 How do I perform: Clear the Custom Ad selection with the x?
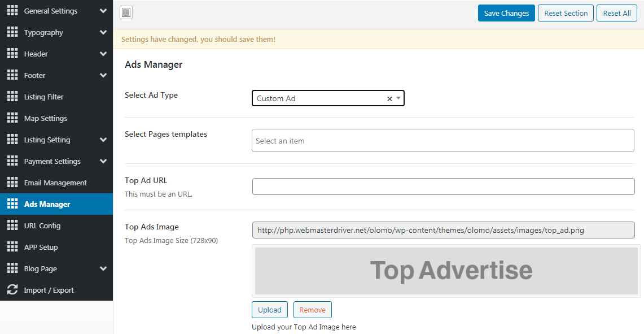(x=389, y=99)
